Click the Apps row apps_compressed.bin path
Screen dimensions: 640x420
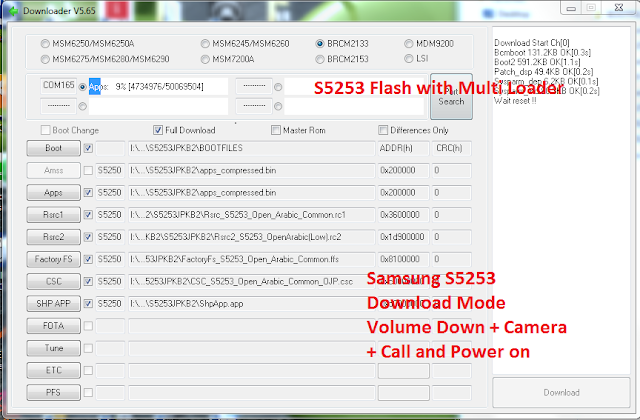point(251,193)
